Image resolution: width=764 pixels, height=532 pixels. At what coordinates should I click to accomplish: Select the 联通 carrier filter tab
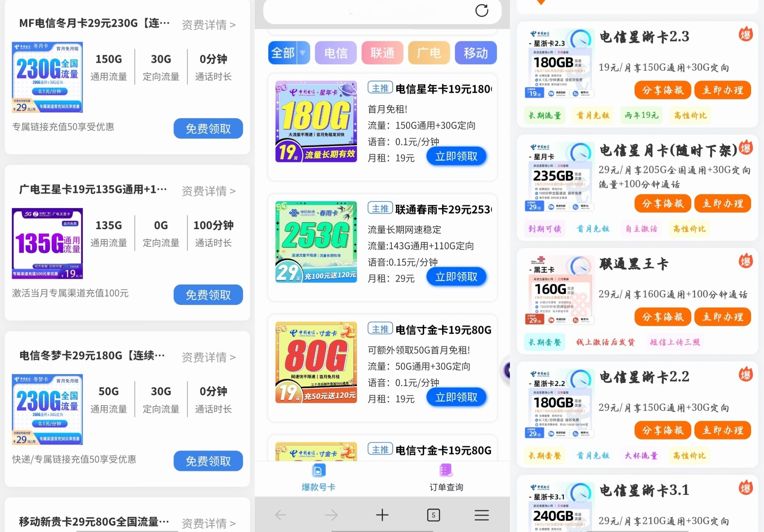(382, 53)
